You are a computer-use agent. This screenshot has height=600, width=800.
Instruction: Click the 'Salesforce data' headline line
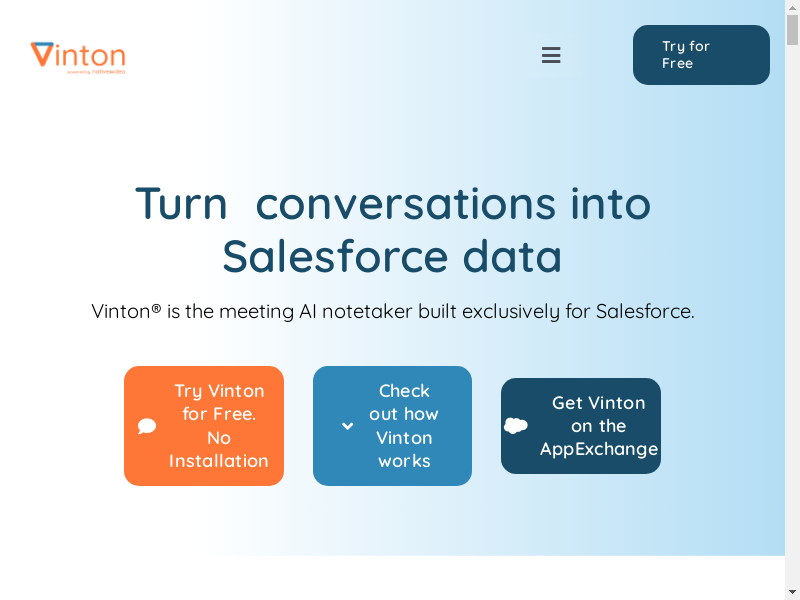[x=392, y=257]
